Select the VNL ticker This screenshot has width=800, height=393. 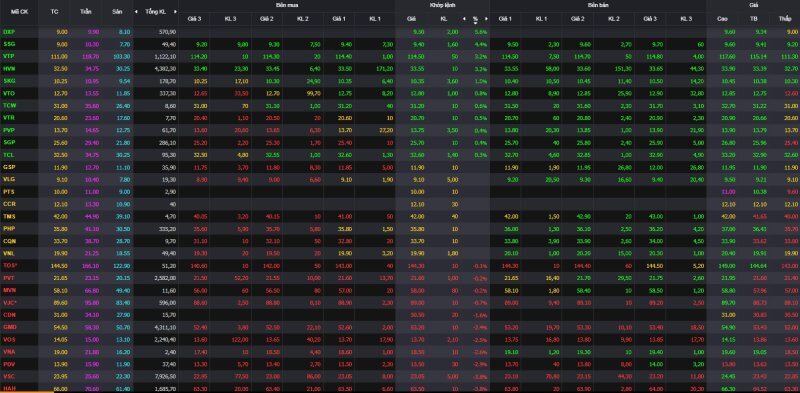pyautogui.click(x=9, y=254)
